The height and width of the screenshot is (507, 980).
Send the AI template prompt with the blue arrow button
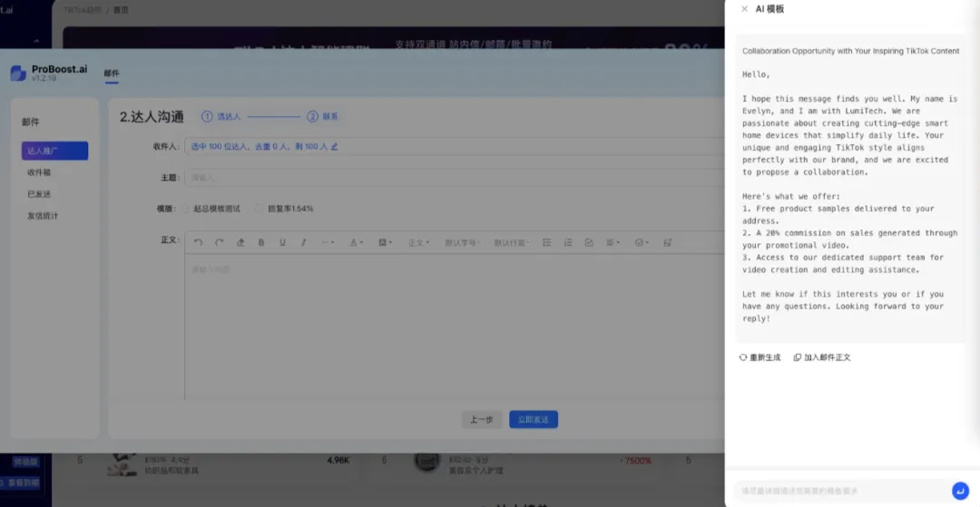click(960, 491)
